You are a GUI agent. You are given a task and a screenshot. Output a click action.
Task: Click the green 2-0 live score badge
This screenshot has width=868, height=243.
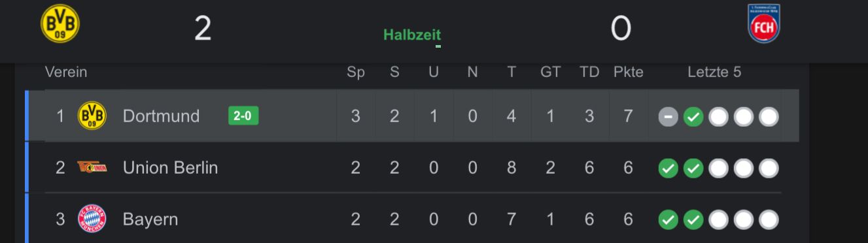point(243,116)
